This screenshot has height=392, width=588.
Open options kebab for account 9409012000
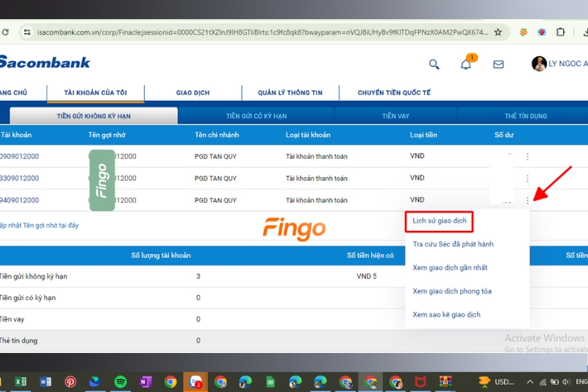527,200
